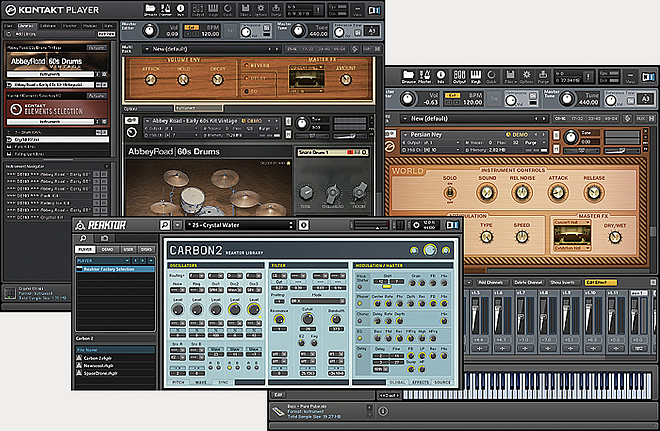The image size is (660, 431).
Task: Select DISKS tab in Reaktor browser
Action: 146,250
